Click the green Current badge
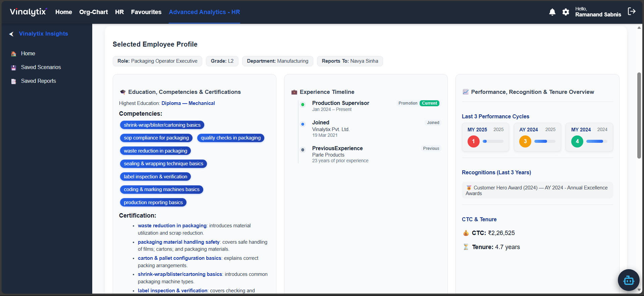This screenshot has height=296, width=644. pyautogui.click(x=429, y=103)
